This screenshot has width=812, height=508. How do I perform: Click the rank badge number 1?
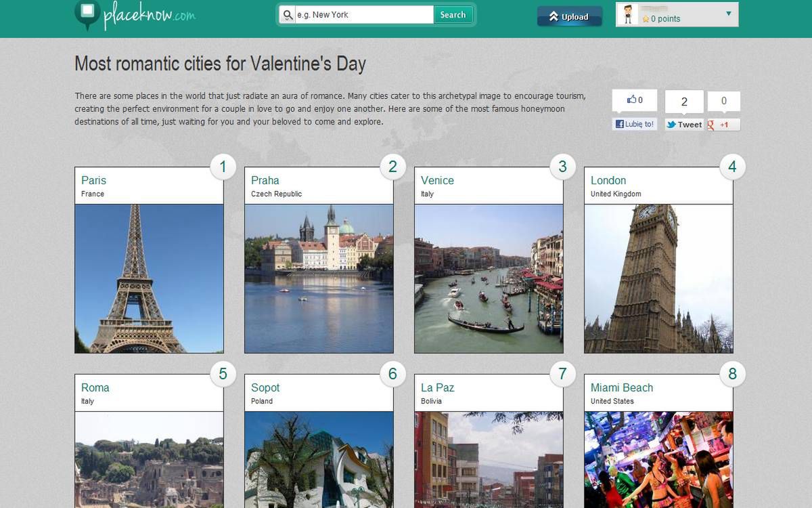tap(223, 167)
